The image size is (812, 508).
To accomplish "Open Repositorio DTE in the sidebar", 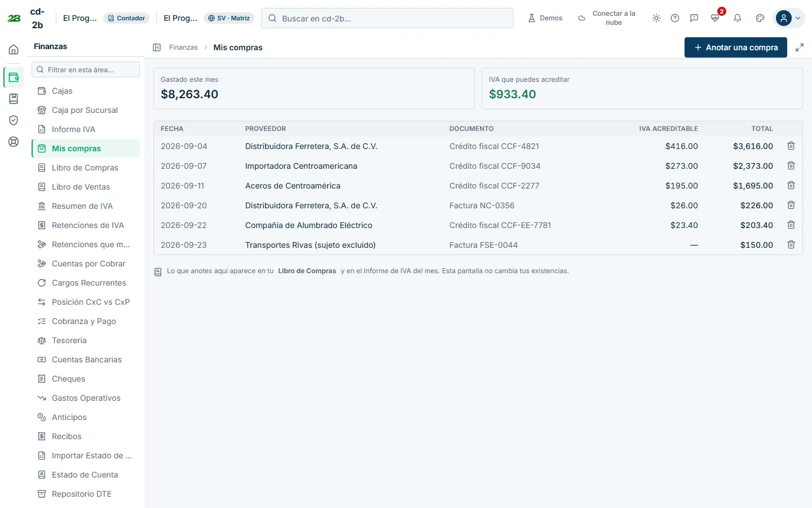I will [86, 494].
